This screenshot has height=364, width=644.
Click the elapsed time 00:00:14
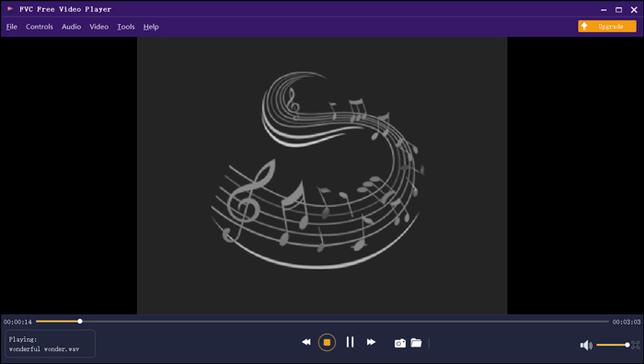(17, 322)
